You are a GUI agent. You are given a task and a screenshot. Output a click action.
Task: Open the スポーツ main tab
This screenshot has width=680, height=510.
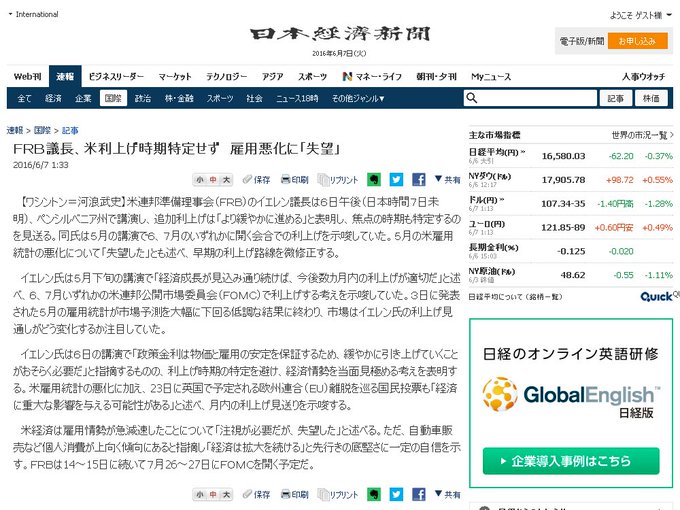(312, 77)
